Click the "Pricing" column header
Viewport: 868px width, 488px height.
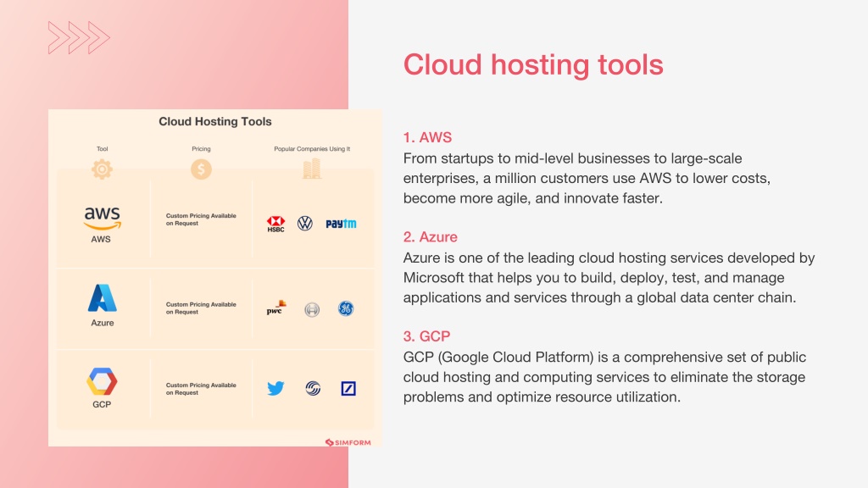pos(201,149)
